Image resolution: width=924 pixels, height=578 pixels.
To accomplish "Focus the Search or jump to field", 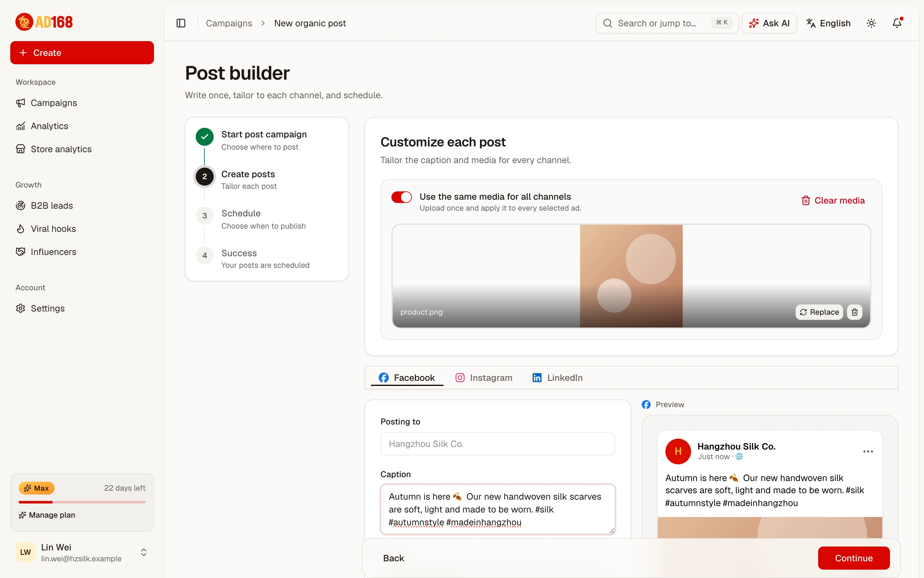I will click(x=667, y=23).
